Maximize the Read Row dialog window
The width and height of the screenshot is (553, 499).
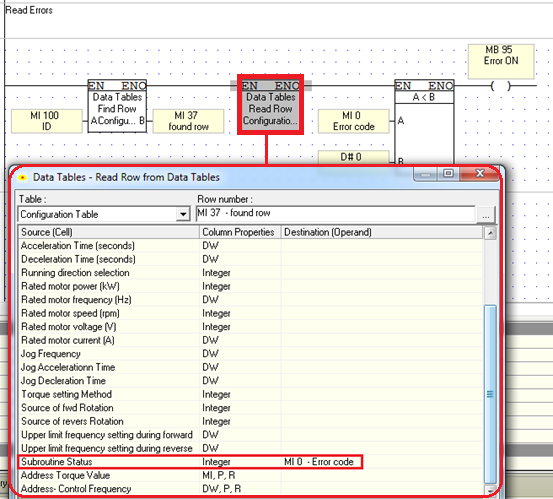tap(448, 174)
